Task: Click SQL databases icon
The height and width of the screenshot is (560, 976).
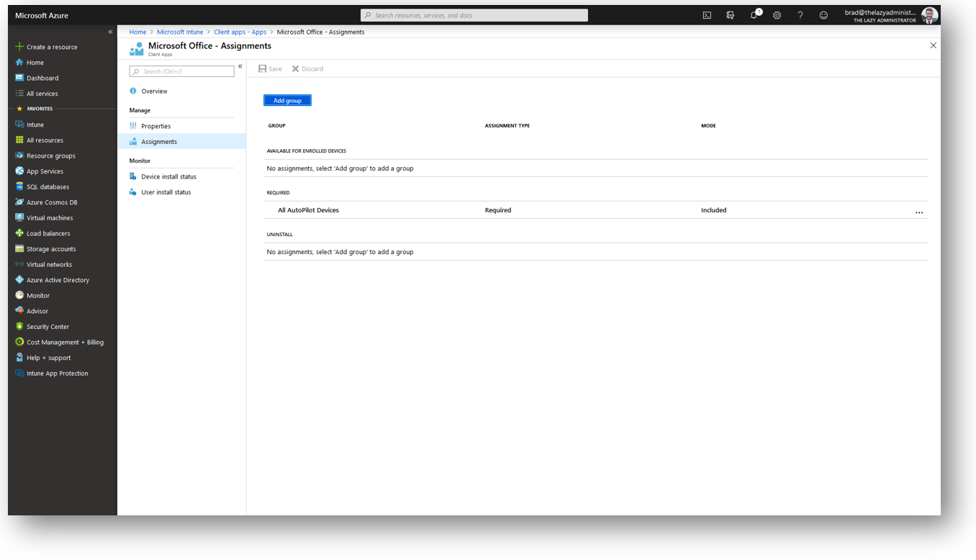Action: (19, 186)
